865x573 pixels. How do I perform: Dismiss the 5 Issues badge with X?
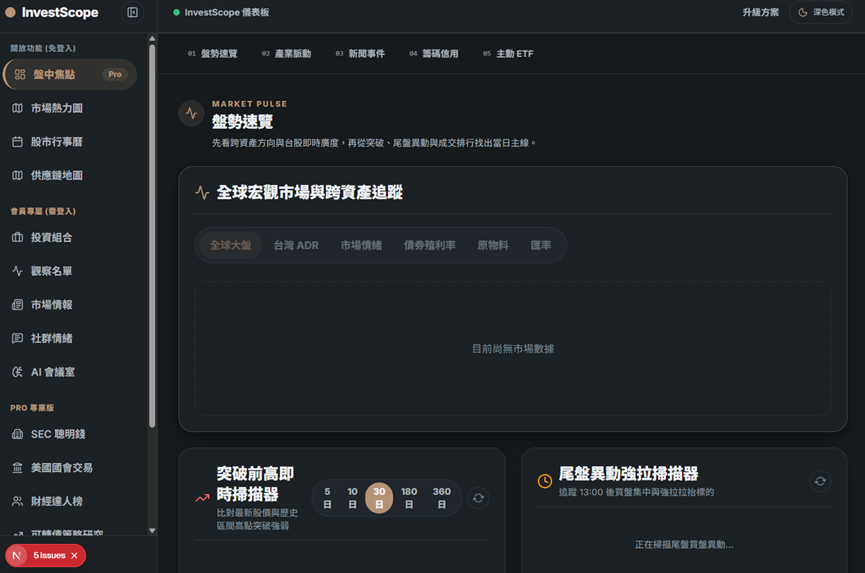74,555
